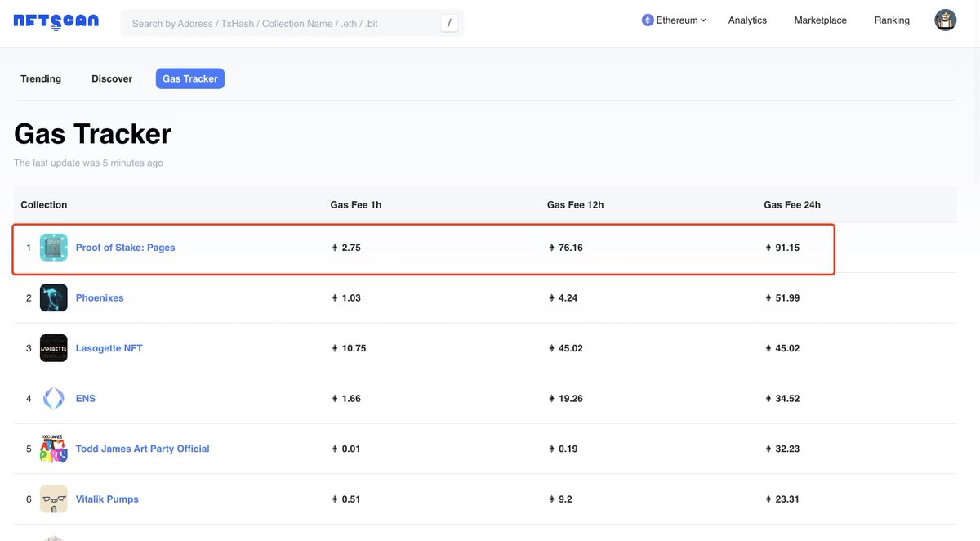The height and width of the screenshot is (541, 980).
Task: Open the Phoenixes collection link
Action: click(x=100, y=297)
